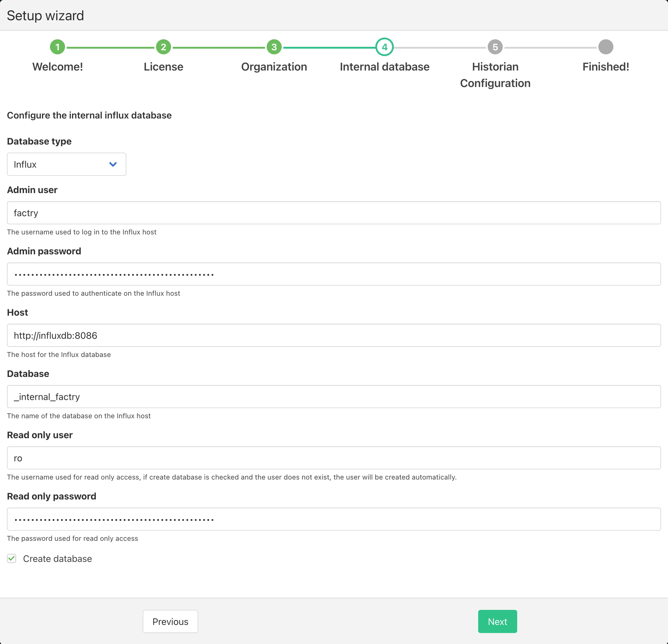The image size is (668, 644).
Task: Click the Setup wizard title
Action: tap(45, 16)
